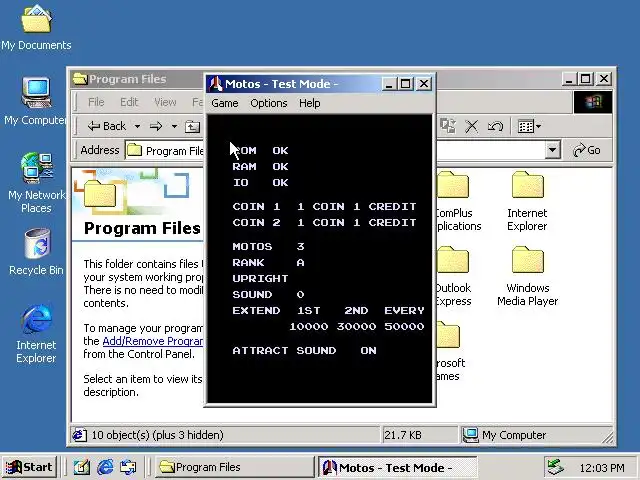Viewport: 640px width, 480px height.
Task: Open the Options menu in Motos window
Action: 269,103
